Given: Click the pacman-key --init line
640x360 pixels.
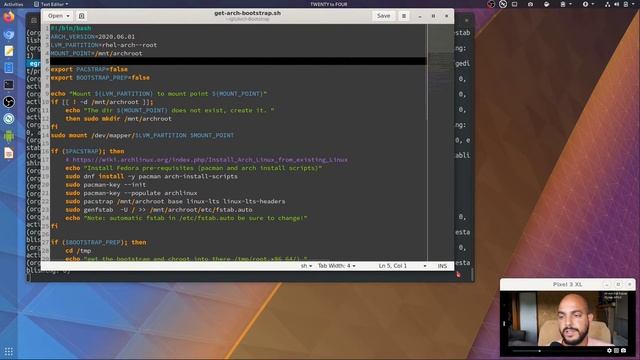Looking at the screenshot, I should (105, 184).
